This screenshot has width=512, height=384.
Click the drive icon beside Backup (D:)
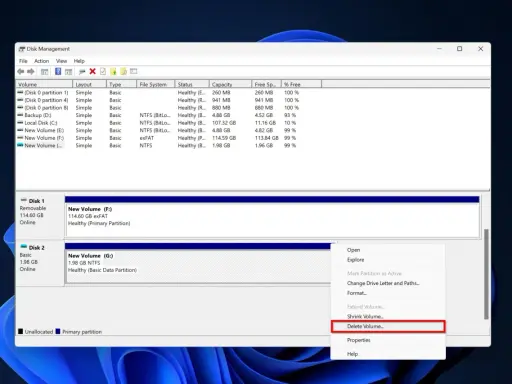(20, 115)
